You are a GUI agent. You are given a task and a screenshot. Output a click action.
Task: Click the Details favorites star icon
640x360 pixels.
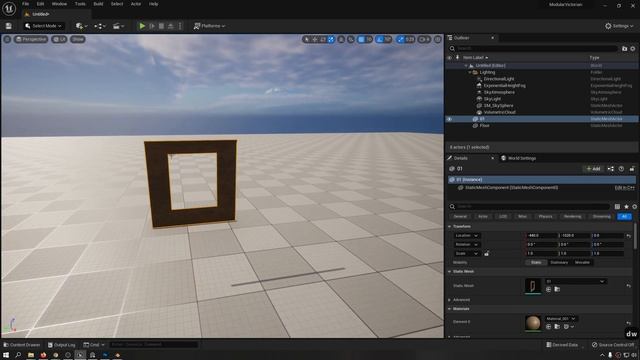coord(626,207)
